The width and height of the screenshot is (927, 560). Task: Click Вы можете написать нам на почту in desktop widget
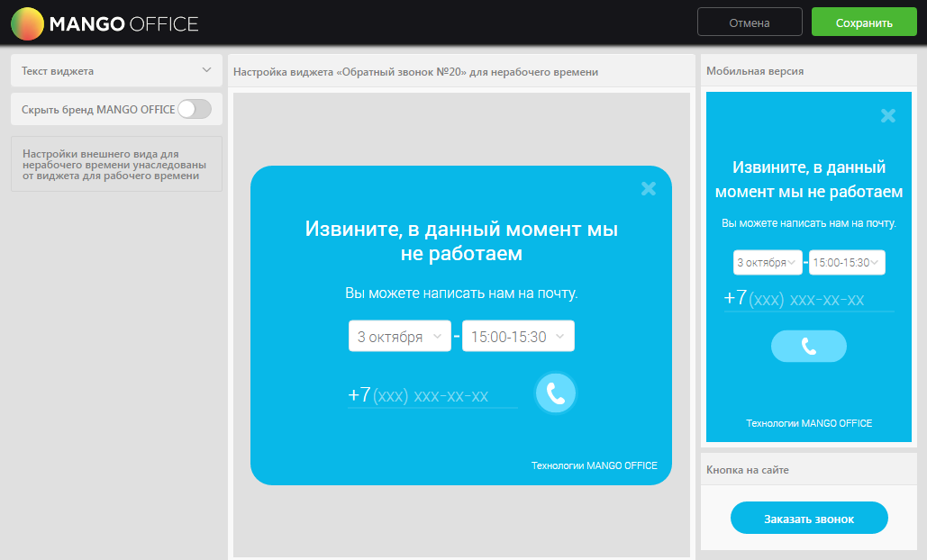(461, 293)
